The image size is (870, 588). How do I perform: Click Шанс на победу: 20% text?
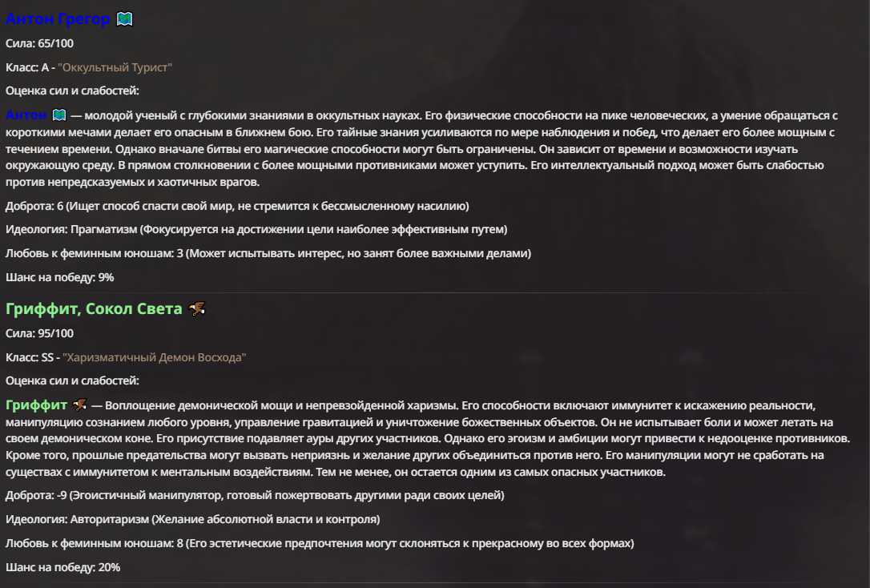62,567
